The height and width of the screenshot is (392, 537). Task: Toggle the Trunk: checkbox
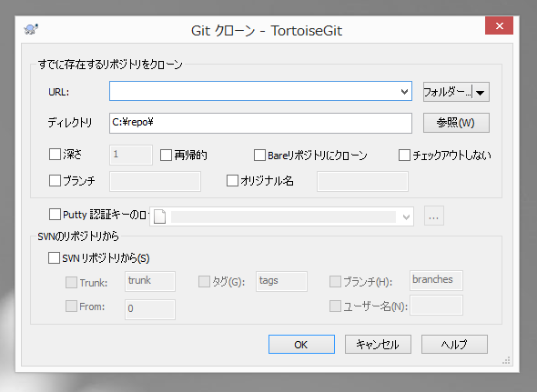(71, 283)
